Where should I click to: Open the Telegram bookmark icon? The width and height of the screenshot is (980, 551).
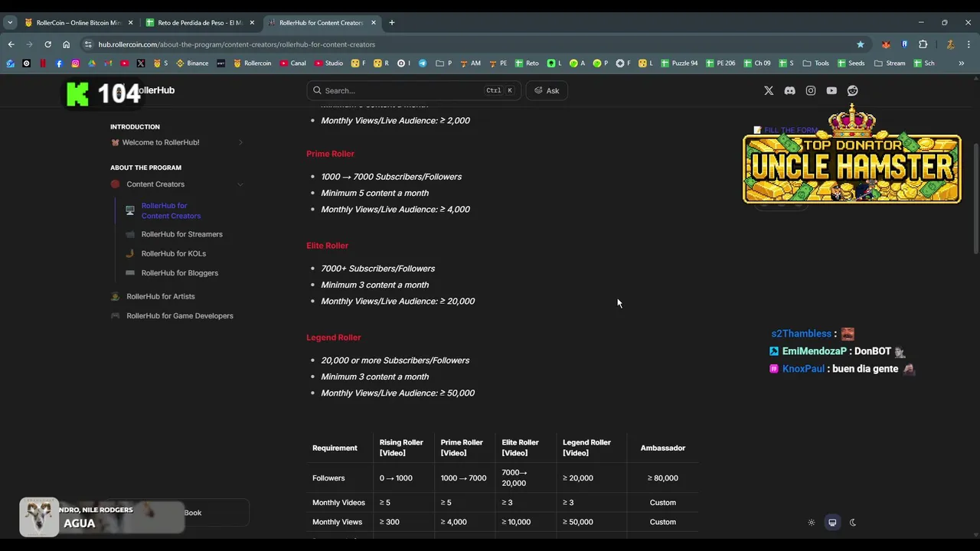(422, 64)
